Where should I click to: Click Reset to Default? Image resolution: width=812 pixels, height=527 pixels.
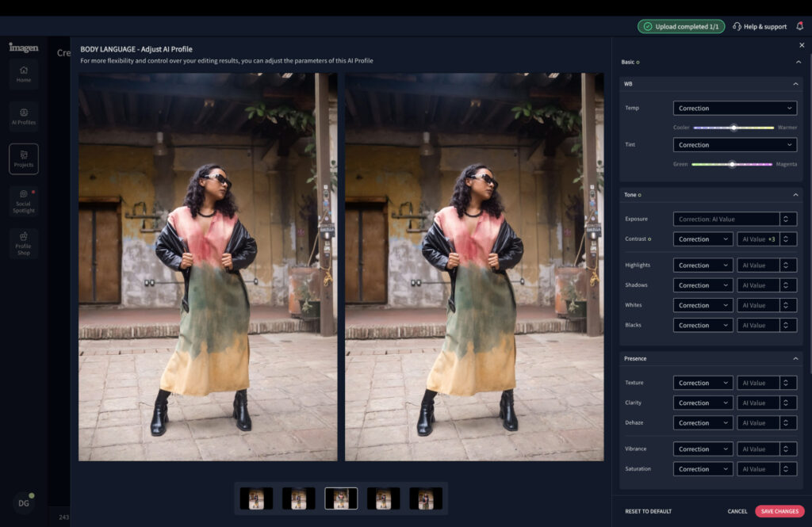point(648,511)
